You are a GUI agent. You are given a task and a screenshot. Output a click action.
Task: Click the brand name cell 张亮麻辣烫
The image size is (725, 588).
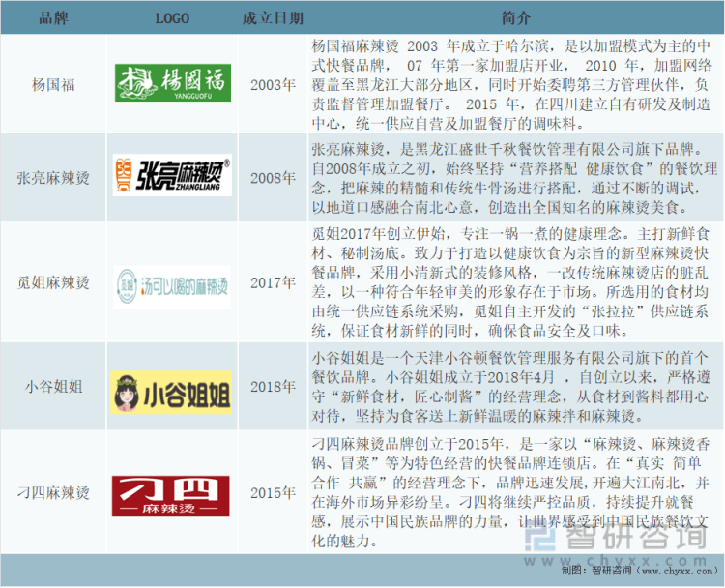point(53,178)
